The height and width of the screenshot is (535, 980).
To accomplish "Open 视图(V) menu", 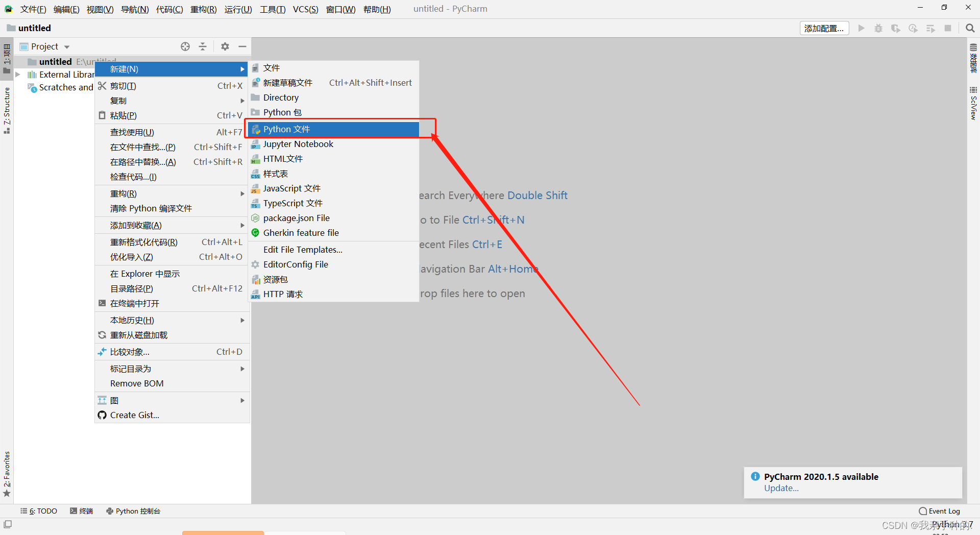I will [x=100, y=9].
